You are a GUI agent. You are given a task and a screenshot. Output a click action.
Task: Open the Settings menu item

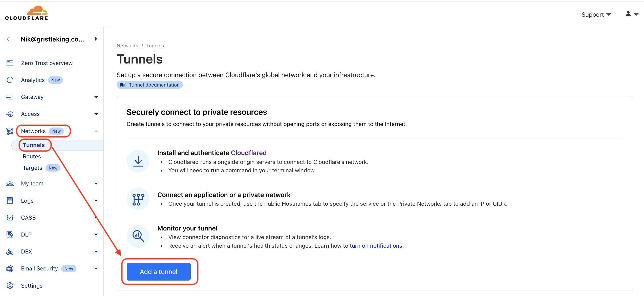32,286
